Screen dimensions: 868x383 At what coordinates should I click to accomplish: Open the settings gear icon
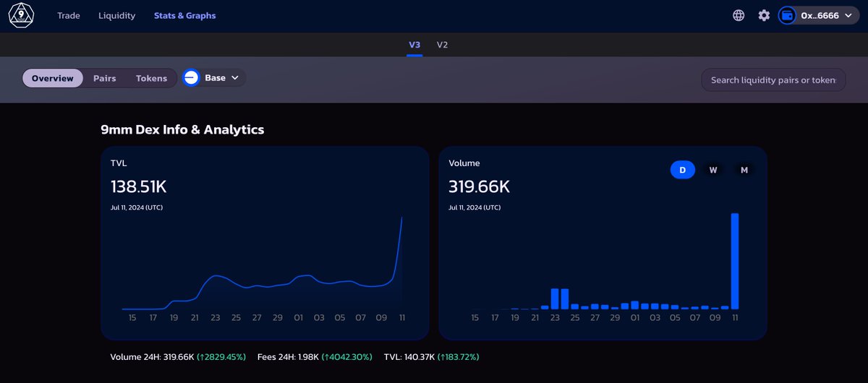[x=764, y=15]
